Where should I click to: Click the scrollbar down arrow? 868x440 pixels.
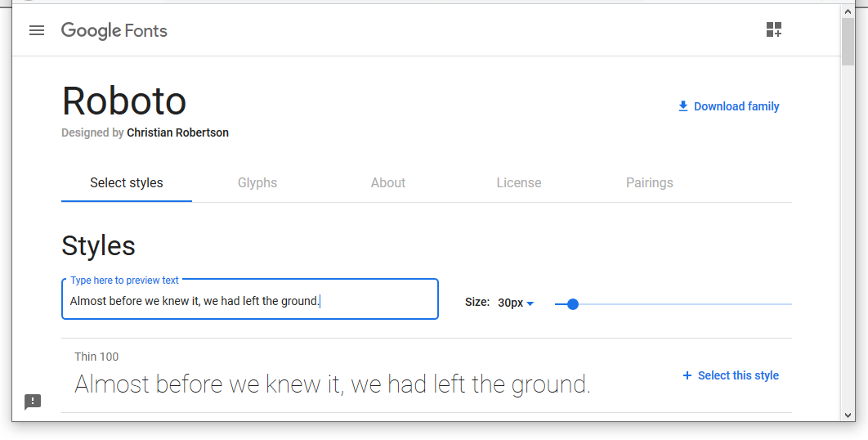[848, 415]
